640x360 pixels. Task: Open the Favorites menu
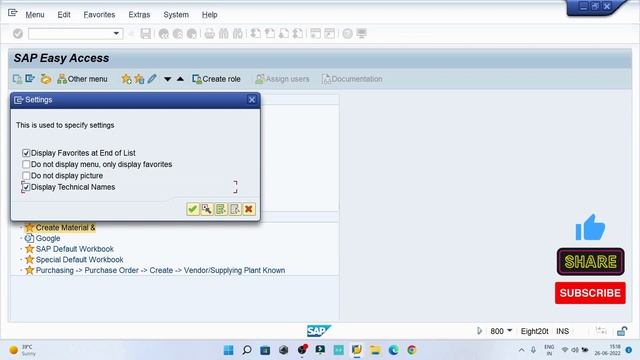[x=99, y=15]
